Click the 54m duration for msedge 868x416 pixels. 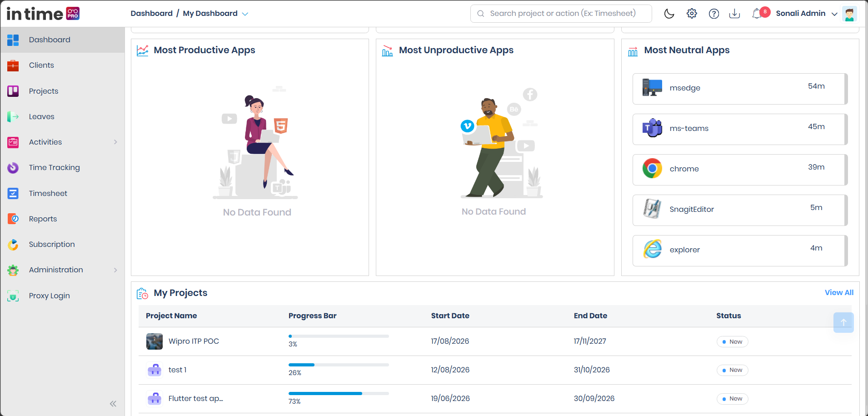[816, 86]
